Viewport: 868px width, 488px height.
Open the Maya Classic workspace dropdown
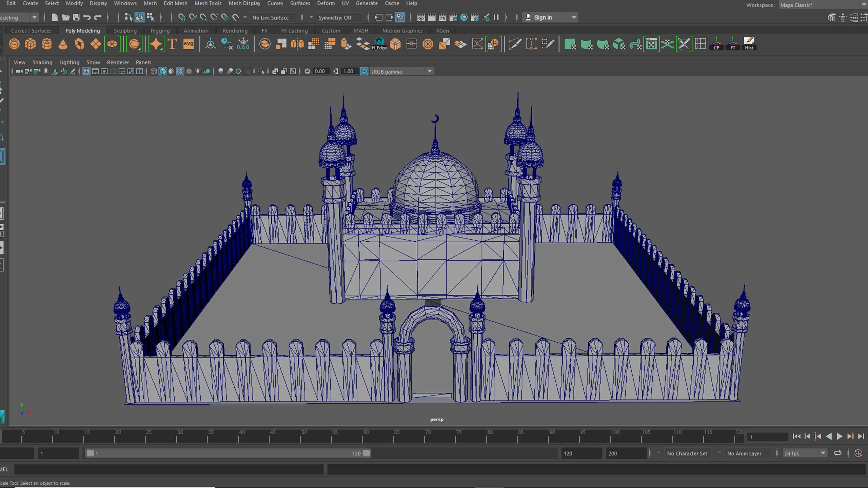pyautogui.click(x=863, y=5)
